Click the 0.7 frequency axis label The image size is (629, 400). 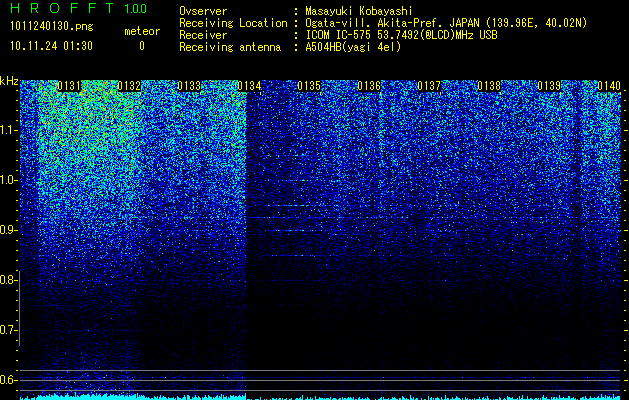click(x=7, y=330)
